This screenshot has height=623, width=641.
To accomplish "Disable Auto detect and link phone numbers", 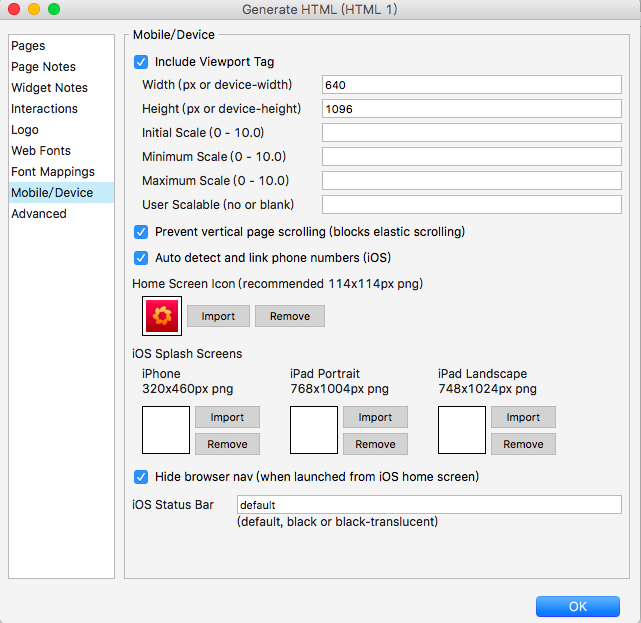I will point(141,258).
